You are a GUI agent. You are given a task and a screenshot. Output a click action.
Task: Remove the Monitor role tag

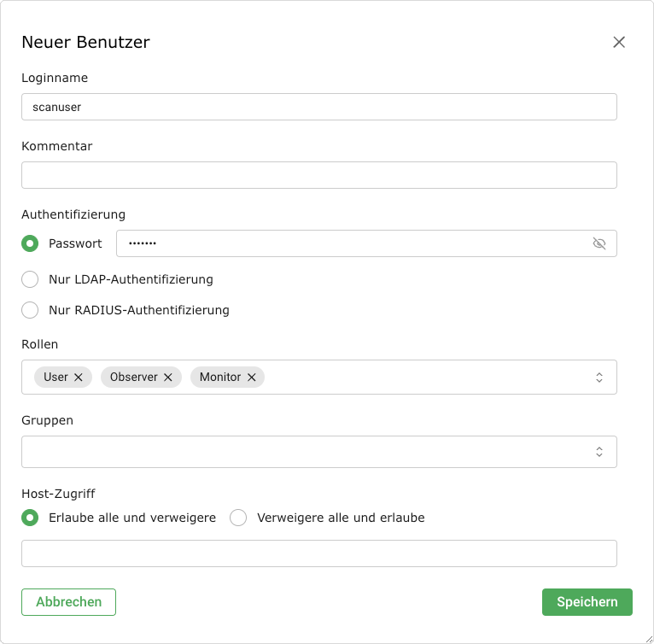point(252,377)
